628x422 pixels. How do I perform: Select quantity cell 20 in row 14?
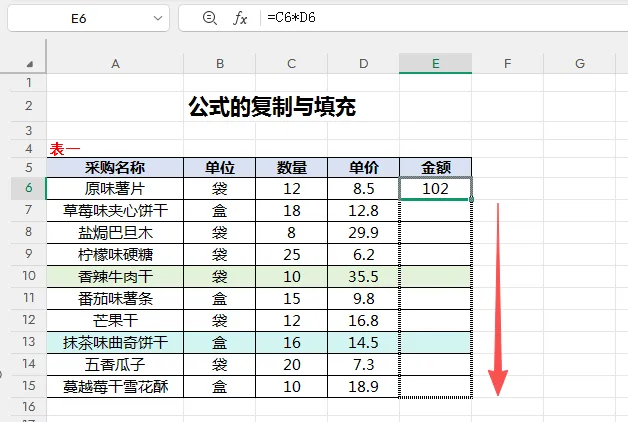292,365
